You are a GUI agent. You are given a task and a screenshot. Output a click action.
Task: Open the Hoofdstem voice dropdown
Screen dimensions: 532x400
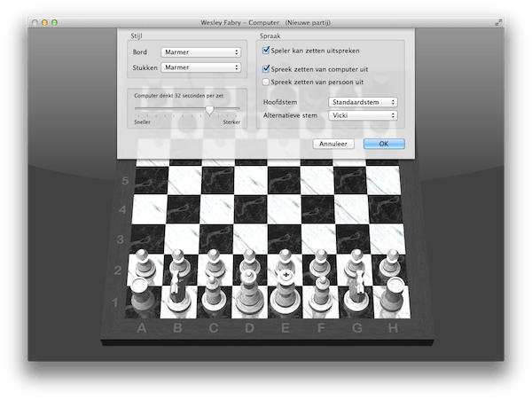pyautogui.click(x=363, y=102)
